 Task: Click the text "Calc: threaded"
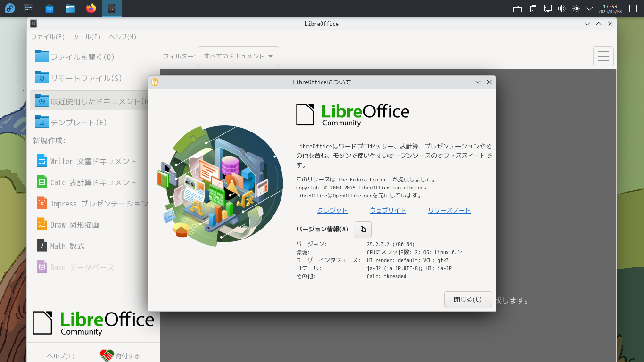(x=387, y=276)
